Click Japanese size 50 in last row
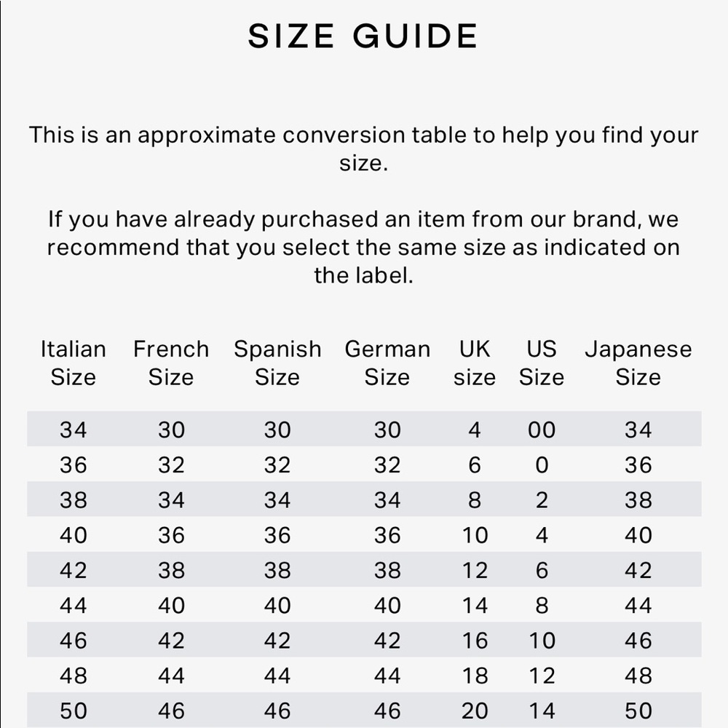 638,711
